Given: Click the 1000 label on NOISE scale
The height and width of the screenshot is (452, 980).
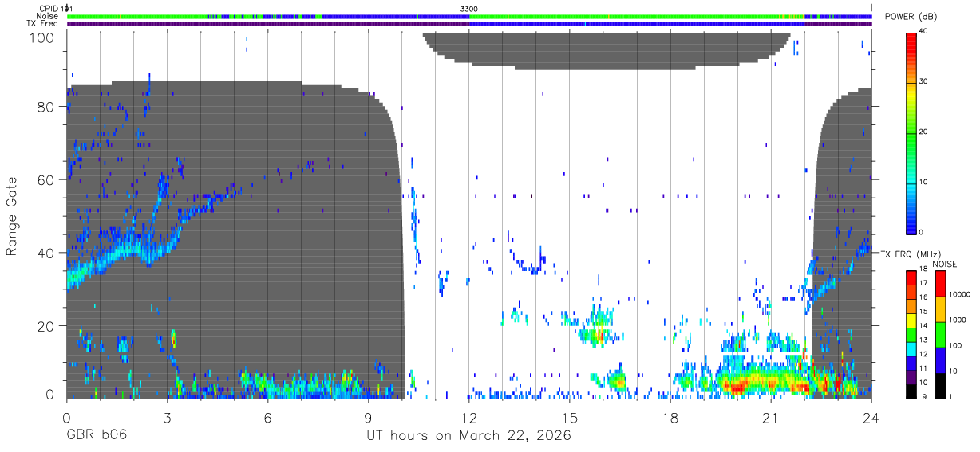Looking at the screenshot, I should click(958, 321).
